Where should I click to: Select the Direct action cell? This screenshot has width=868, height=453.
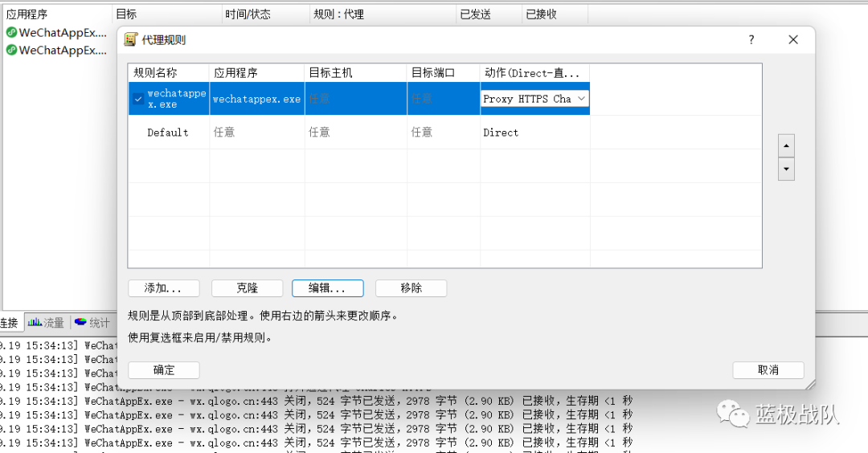coord(534,133)
